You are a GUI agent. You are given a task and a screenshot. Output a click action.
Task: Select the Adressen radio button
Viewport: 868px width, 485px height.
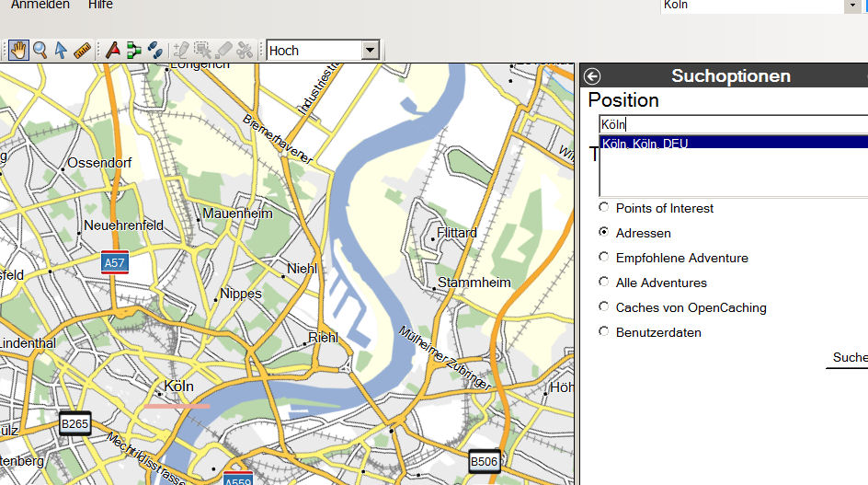pos(604,233)
